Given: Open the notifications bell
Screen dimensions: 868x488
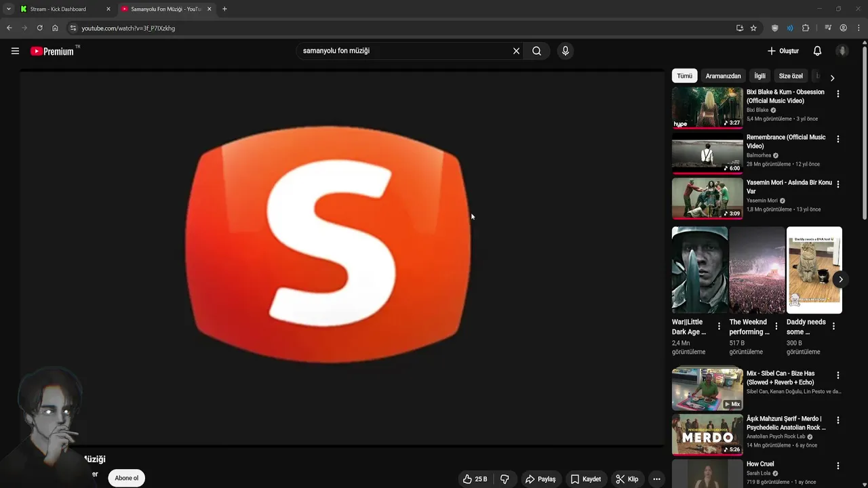Looking at the screenshot, I should pos(817,51).
